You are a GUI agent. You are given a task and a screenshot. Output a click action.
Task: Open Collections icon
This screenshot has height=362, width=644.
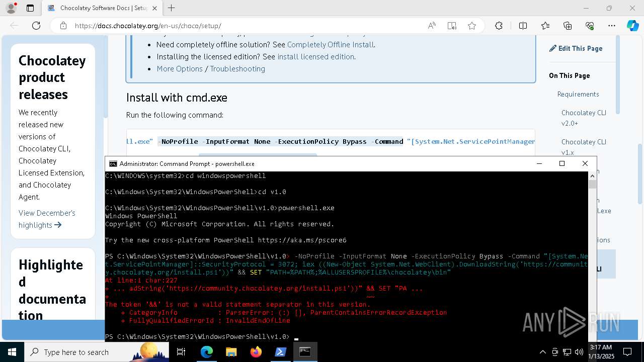click(x=568, y=26)
